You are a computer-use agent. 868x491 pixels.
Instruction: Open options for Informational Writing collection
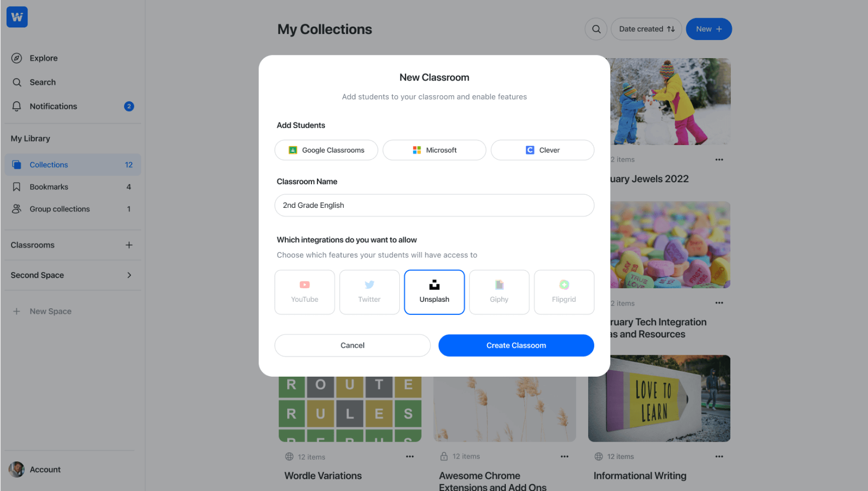tap(719, 457)
